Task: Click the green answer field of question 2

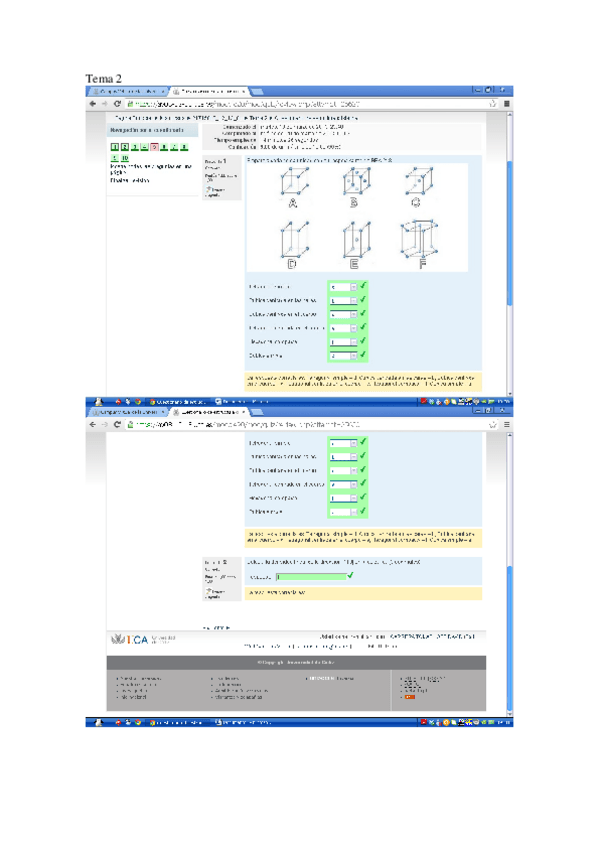Action: pos(311,577)
